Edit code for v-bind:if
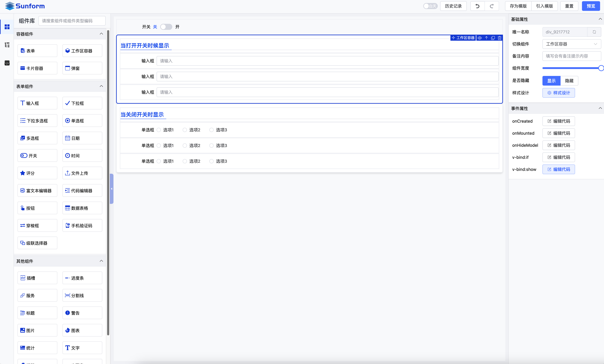Image resolution: width=604 pixels, height=364 pixels. [x=558, y=157]
